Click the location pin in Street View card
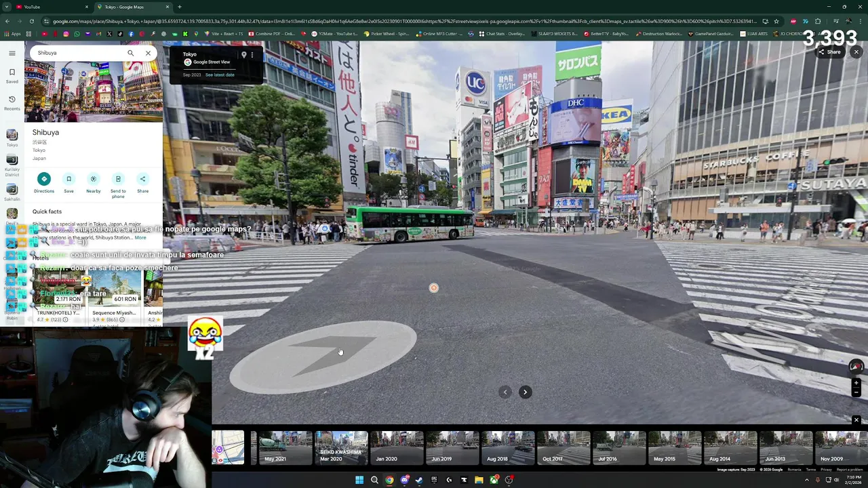Image resolution: width=868 pixels, height=488 pixels. (x=244, y=55)
